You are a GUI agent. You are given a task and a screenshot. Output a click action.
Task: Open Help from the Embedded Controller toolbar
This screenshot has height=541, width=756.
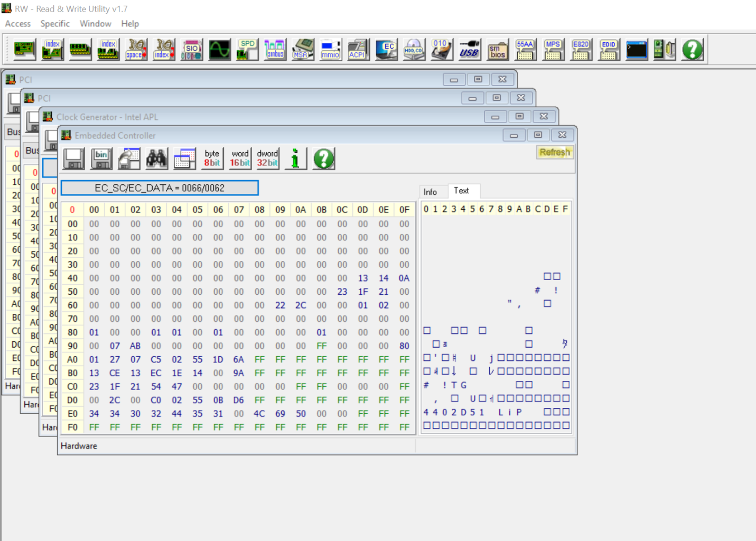coord(324,158)
